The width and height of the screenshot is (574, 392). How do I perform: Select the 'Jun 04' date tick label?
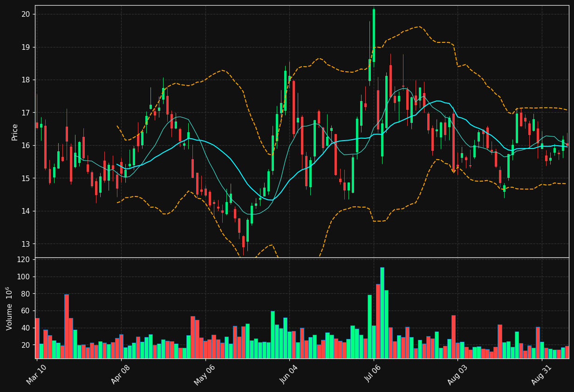[x=289, y=375]
